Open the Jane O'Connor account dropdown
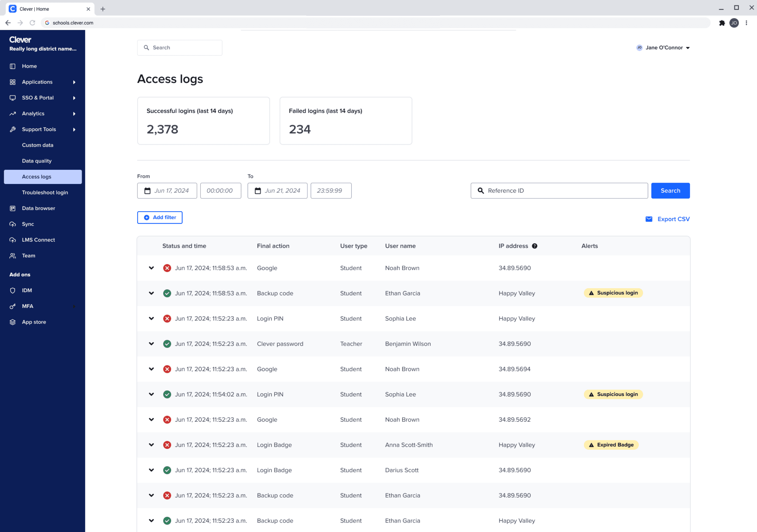This screenshot has height=532, width=757. 664,48
